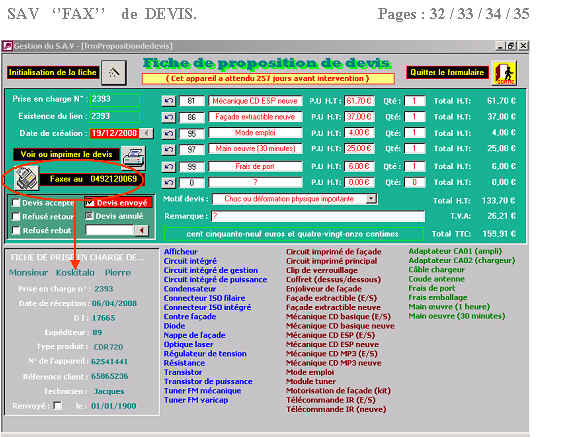
Task: Select Régulateur de tension
Action: pyautogui.click(x=205, y=354)
